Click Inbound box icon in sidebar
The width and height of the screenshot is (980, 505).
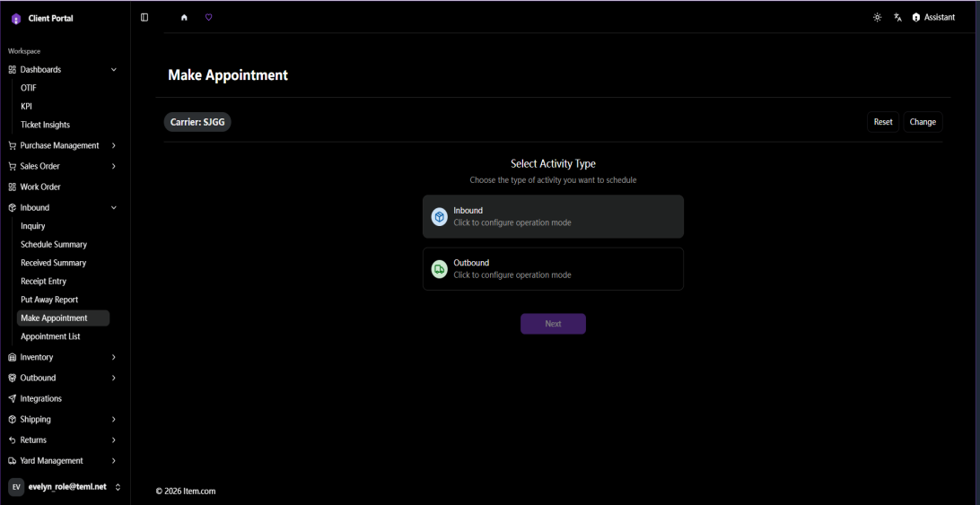click(12, 207)
